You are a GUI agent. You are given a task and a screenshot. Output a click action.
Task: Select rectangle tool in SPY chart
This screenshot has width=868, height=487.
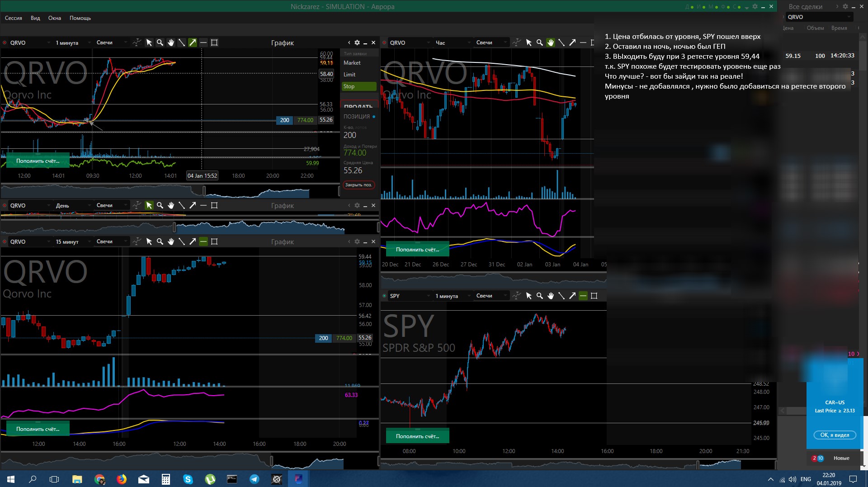coord(594,296)
